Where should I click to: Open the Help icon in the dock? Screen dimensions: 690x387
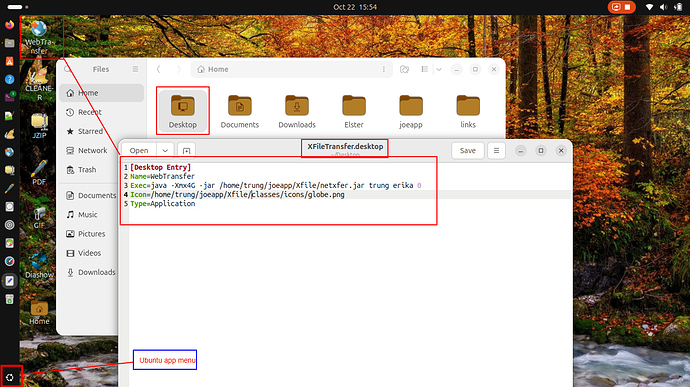coord(9,79)
